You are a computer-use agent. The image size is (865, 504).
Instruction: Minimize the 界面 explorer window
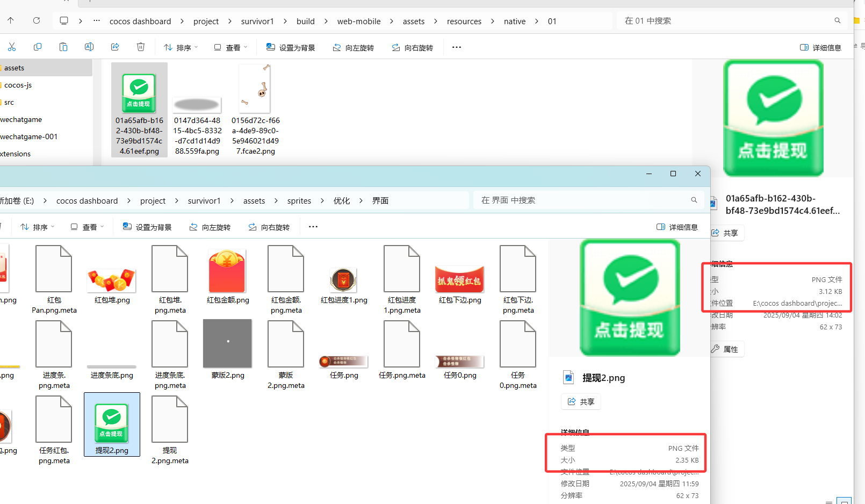[x=649, y=174]
